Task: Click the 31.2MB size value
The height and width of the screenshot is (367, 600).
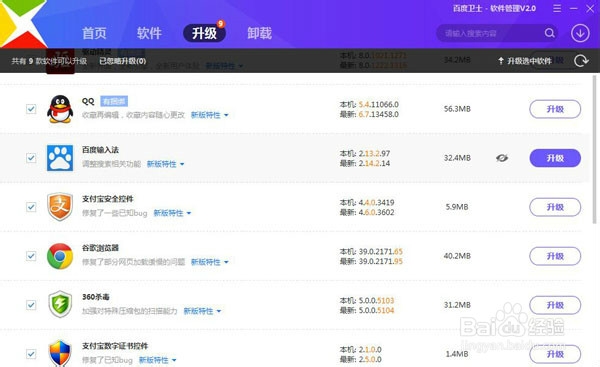Action: [x=457, y=305]
